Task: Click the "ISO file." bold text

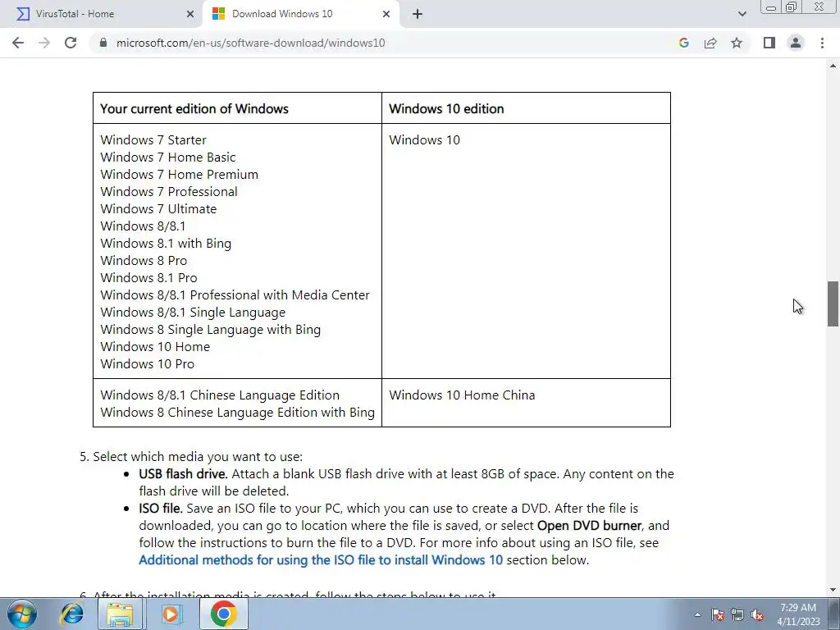Action: point(161,508)
